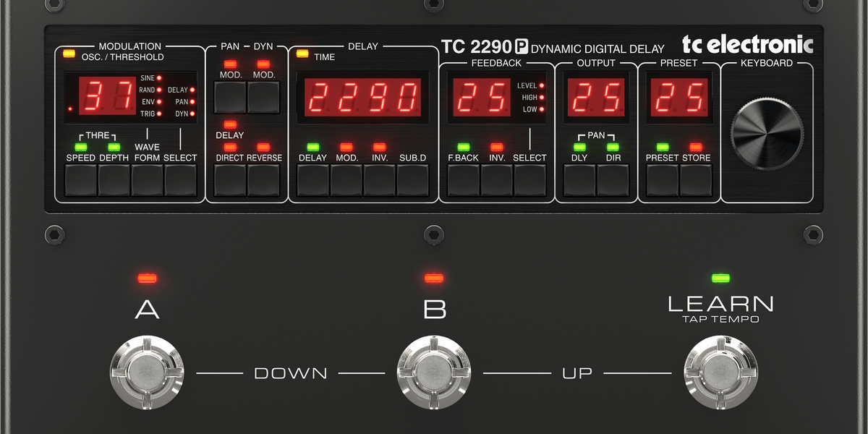Click the SUB.D subdivision button
The image size is (868, 434).
(413, 180)
